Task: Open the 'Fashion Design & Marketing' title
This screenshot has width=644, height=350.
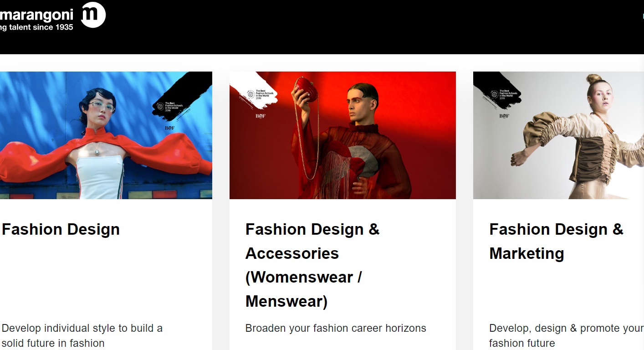Action: pyautogui.click(x=556, y=241)
